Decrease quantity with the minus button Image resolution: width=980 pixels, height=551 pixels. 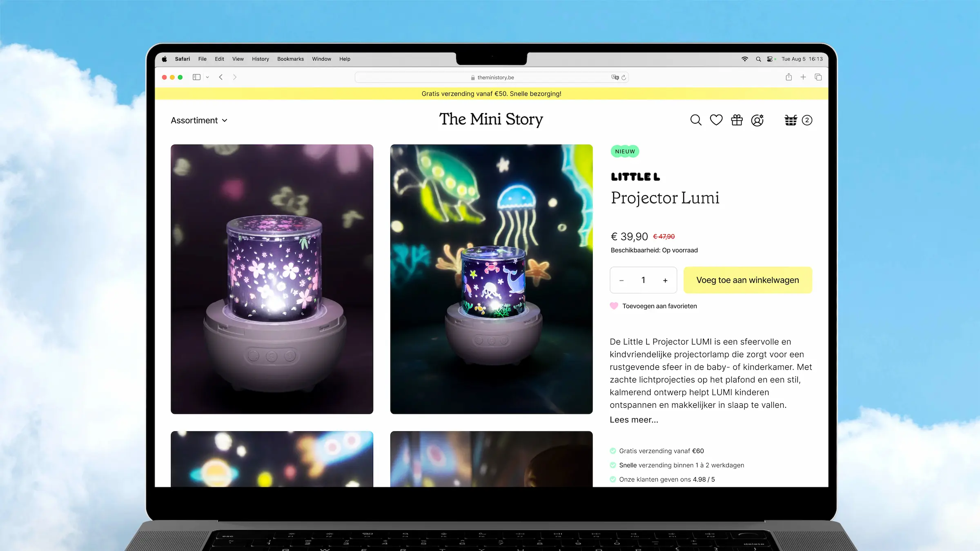621,280
